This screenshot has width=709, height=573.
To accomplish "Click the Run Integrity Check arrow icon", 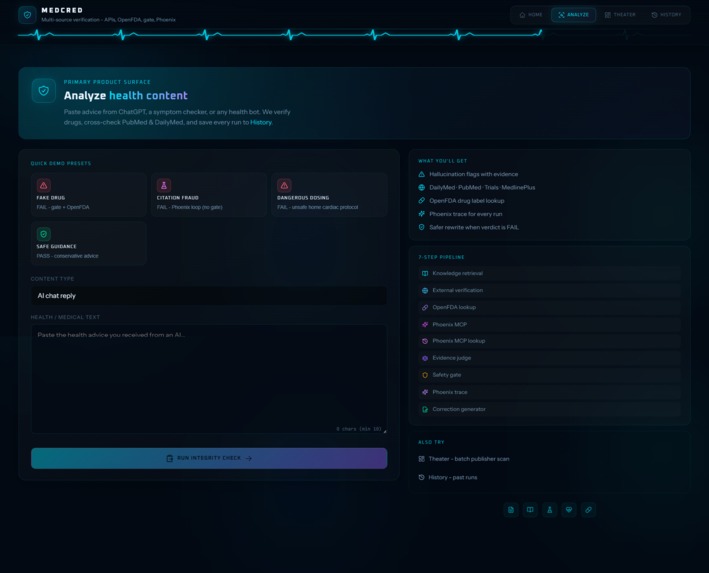I will (x=249, y=458).
